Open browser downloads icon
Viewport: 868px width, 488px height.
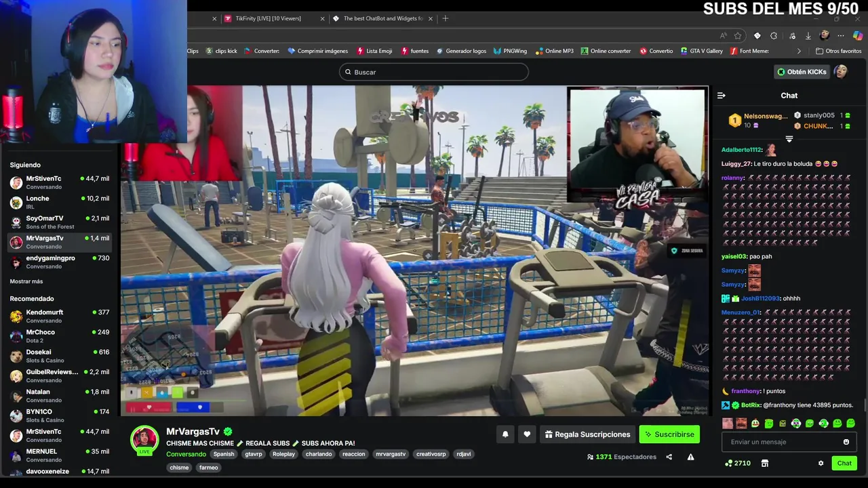pyautogui.click(x=808, y=36)
